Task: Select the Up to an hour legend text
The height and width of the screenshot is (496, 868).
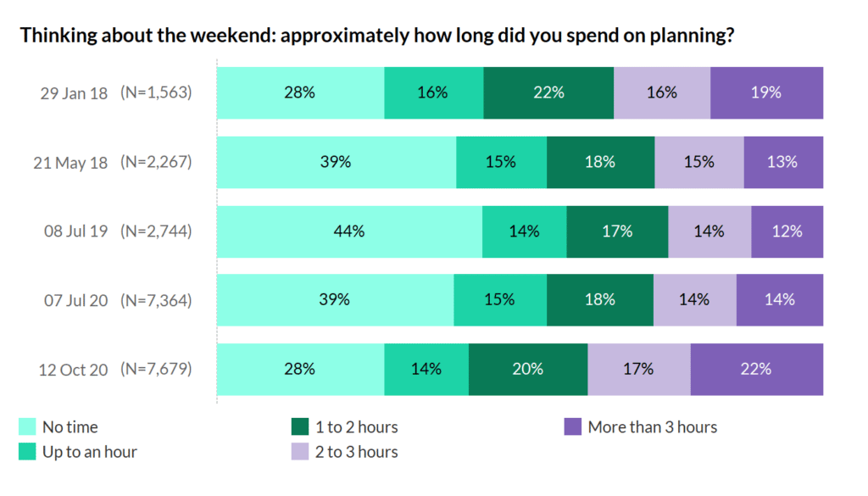Action: (x=90, y=452)
